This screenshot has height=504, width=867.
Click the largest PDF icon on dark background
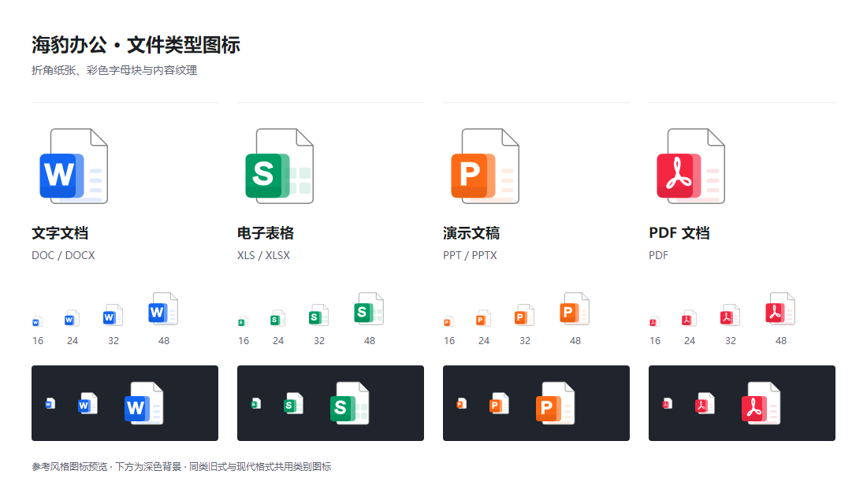[761, 403]
